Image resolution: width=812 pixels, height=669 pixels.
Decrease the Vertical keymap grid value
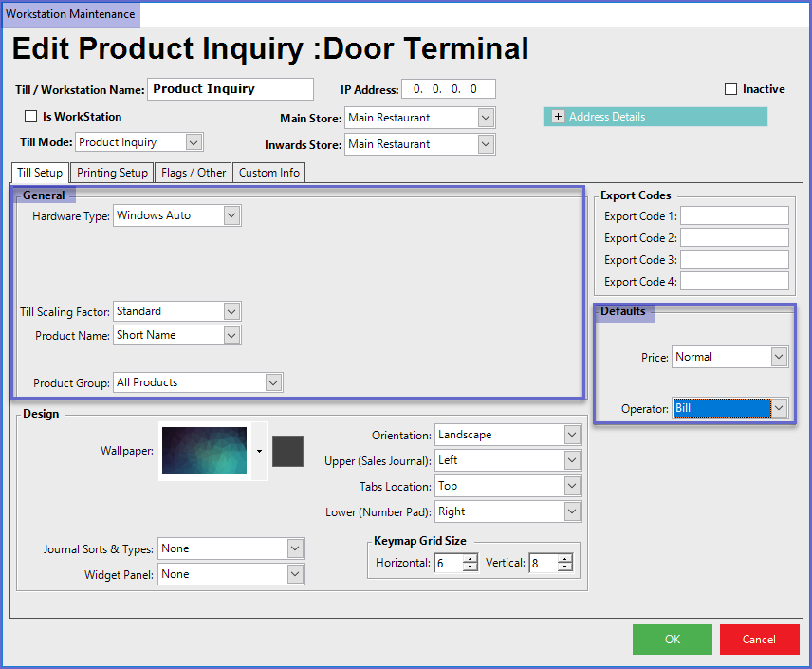tap(565, 567)
